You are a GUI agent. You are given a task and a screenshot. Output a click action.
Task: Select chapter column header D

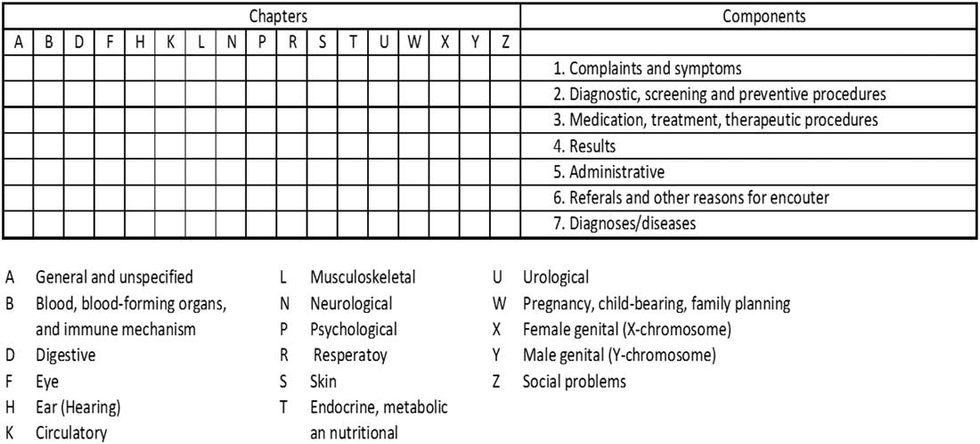[x=78, y=42]
